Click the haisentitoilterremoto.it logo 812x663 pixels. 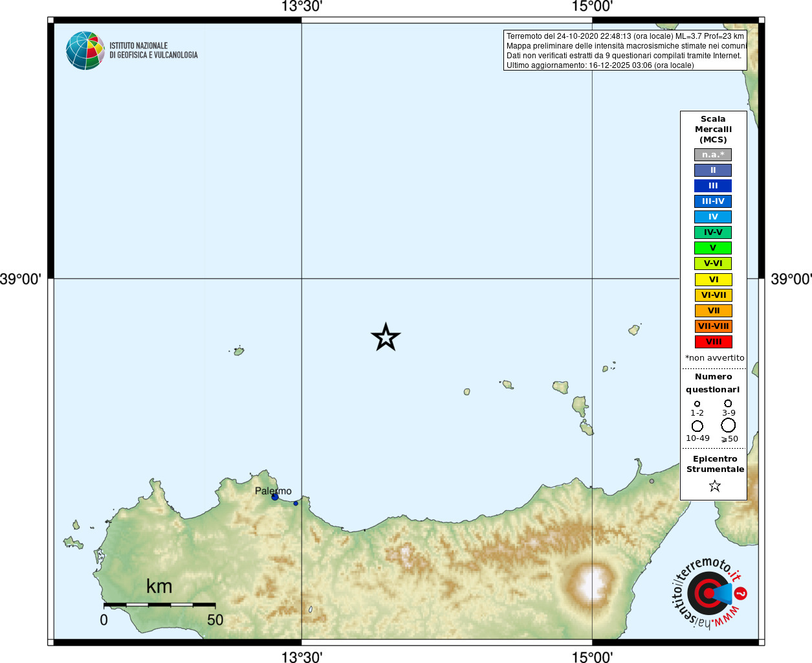[708, 592]
